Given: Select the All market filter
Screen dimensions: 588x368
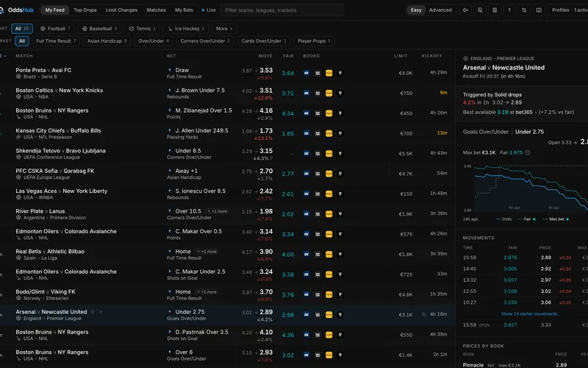Looking at the screenshot, I should pyautogui.click(x=22, y=41).
